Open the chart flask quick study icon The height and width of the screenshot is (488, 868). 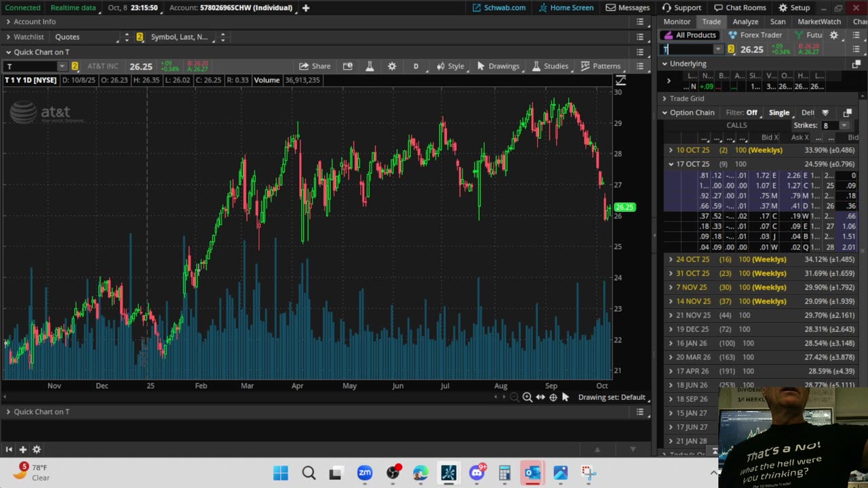[370, 66]
